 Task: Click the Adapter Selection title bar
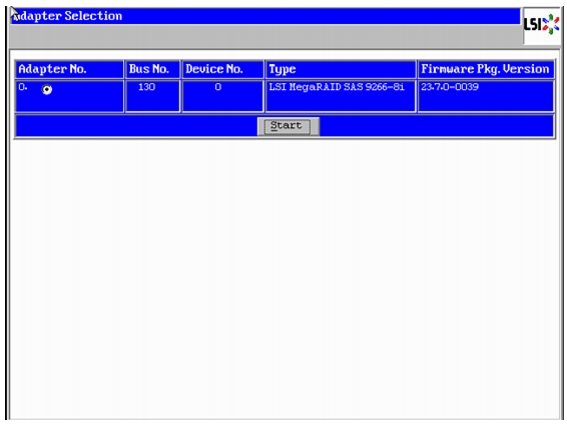(x=266, y=16)
